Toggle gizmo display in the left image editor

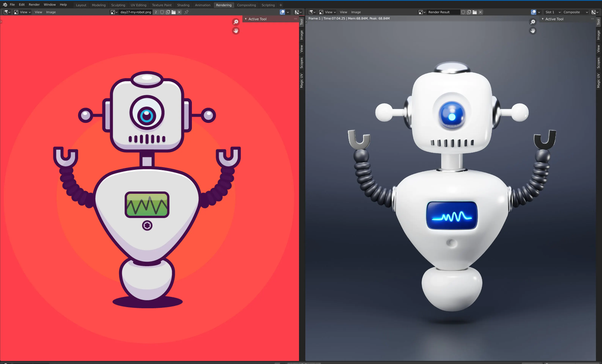[x=282, y=12]
